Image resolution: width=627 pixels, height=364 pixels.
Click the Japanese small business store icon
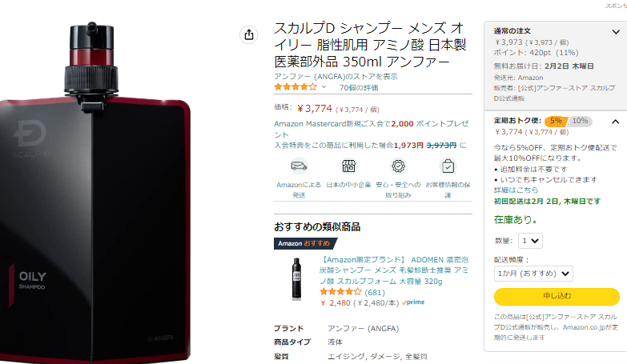click(348, 166)
